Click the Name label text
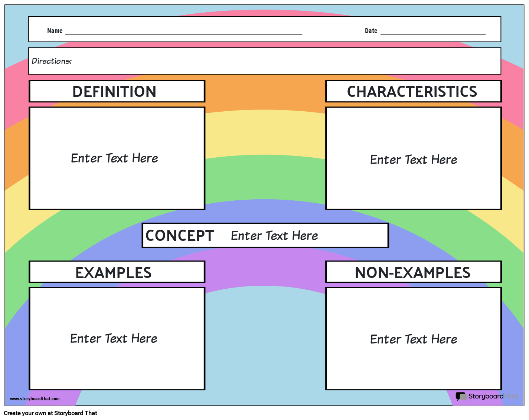Viewport: 529px width, 420px height. click(55, 31)
